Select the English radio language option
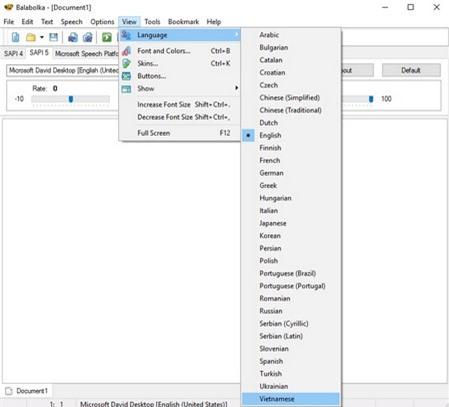The height and width of the screenshot is (407, 449). 290,135
